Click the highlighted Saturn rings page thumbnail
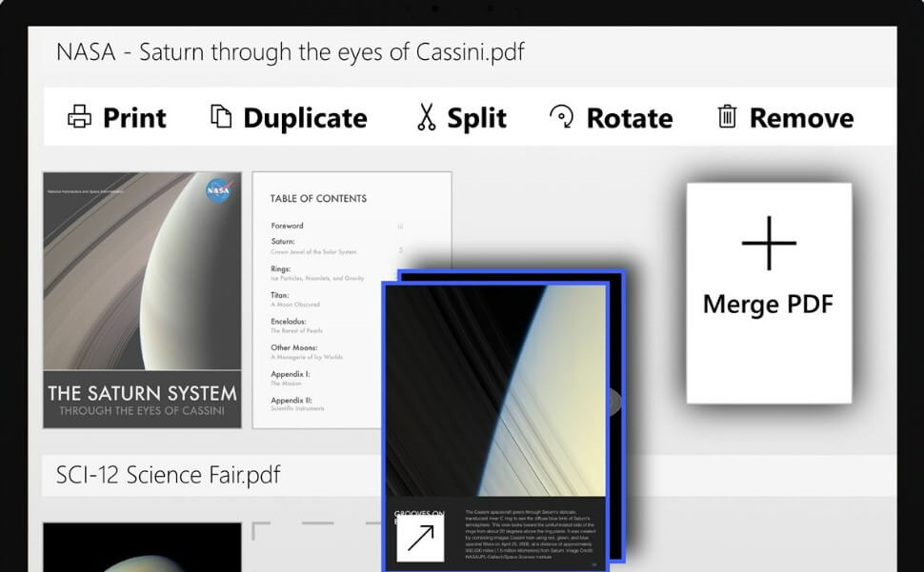This screenshot has height=572, width=924. point(500,419)
